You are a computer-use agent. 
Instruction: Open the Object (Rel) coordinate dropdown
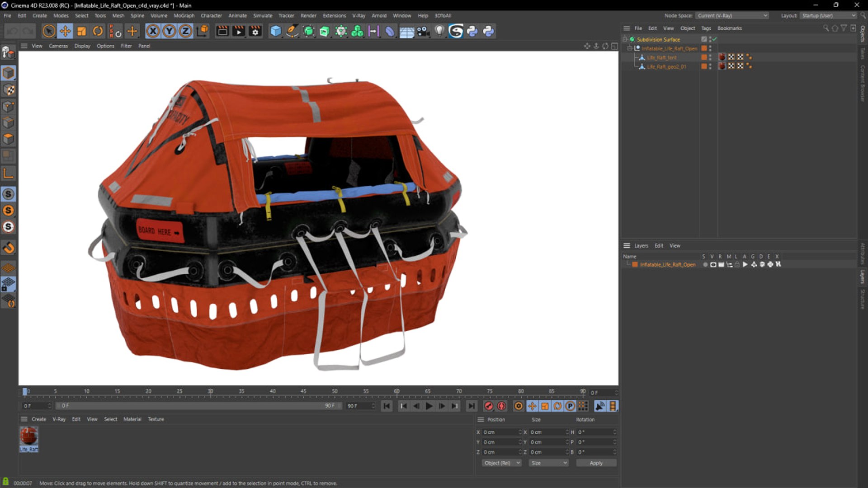pyautogui.click(x=501, y=463)
